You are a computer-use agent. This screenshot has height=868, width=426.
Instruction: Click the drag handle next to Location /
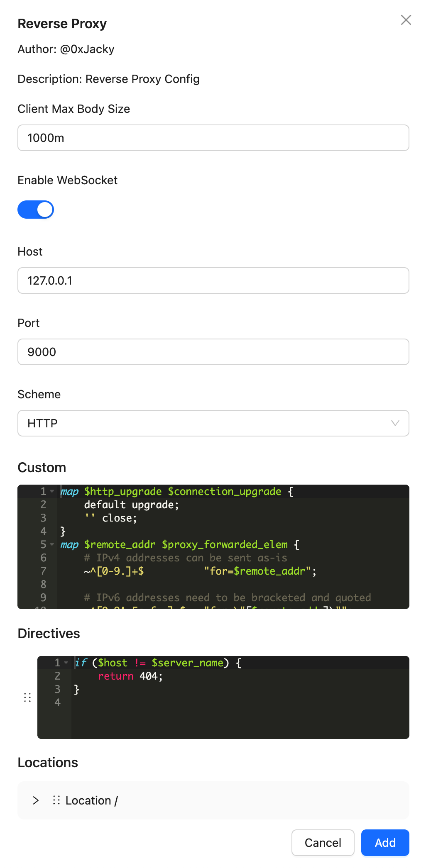[56, 800]
